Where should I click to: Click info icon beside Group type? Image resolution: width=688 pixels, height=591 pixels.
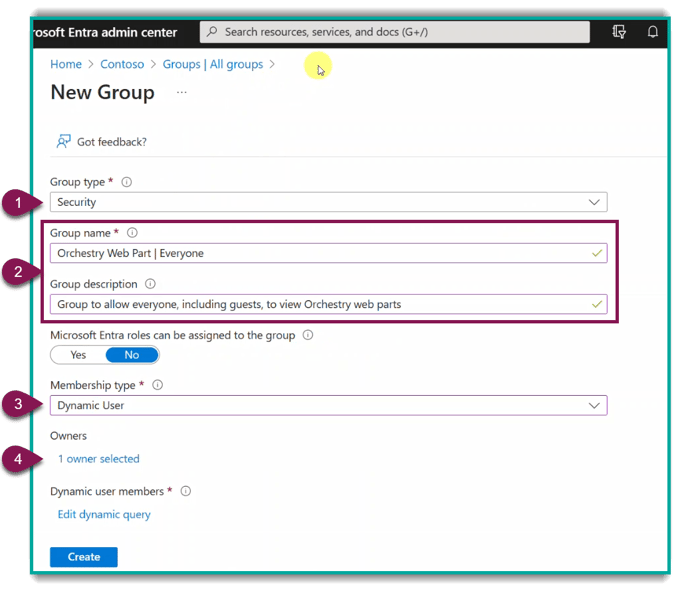tap(127, 183)
